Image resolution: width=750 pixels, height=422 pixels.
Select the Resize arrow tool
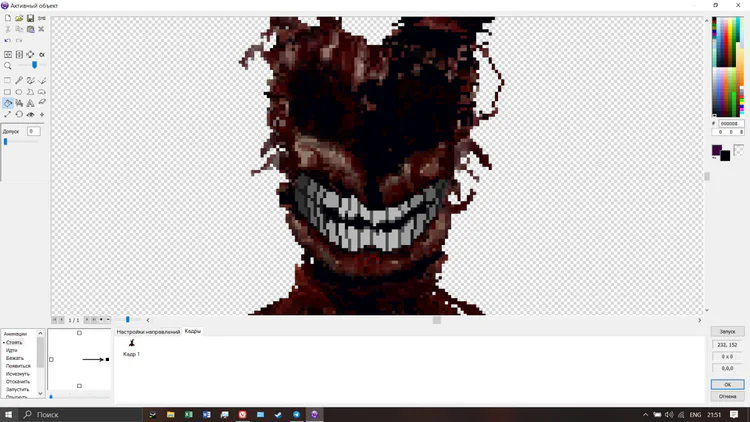(x=8, y=114)
